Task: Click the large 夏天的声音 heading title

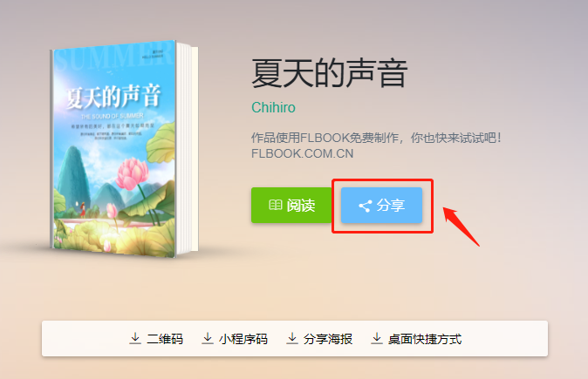Action: tap(330, 73)
